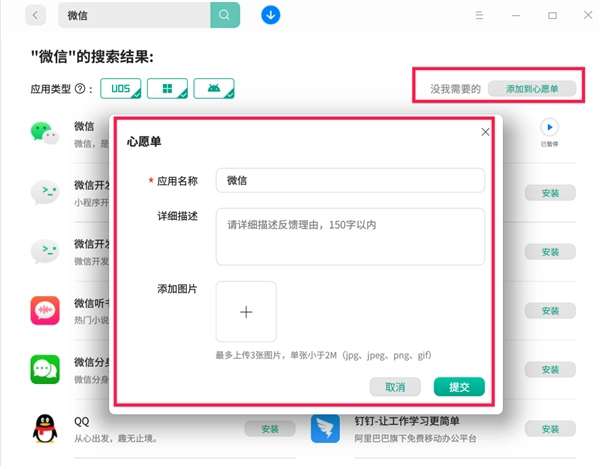Open 钉钉-让工作学习更简单 title
Image resolution: width=600 pixels, height=466 pixels.
pyautogui.click(x=407, y=421)
